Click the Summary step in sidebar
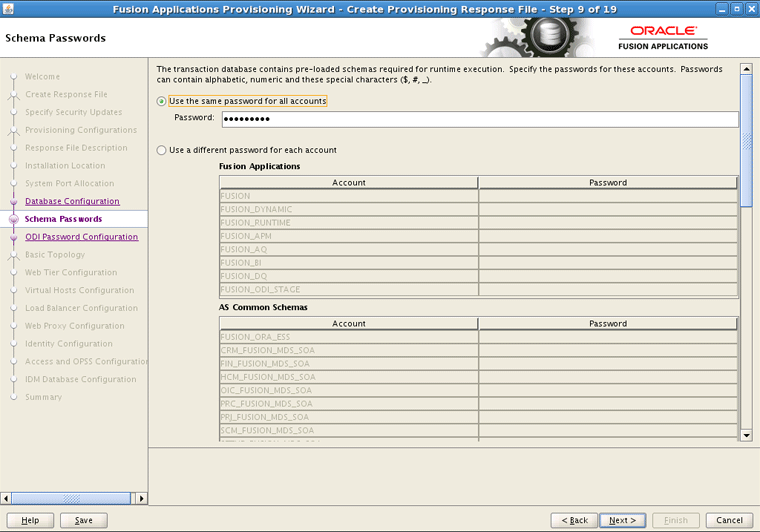The width and height of the screenshot is (760, 532). click(x=44, y=397)
